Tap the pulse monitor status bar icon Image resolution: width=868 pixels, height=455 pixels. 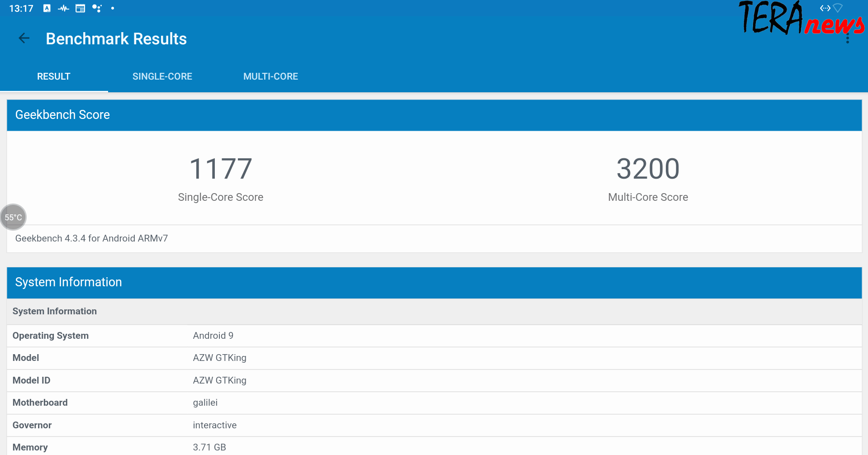63,8
